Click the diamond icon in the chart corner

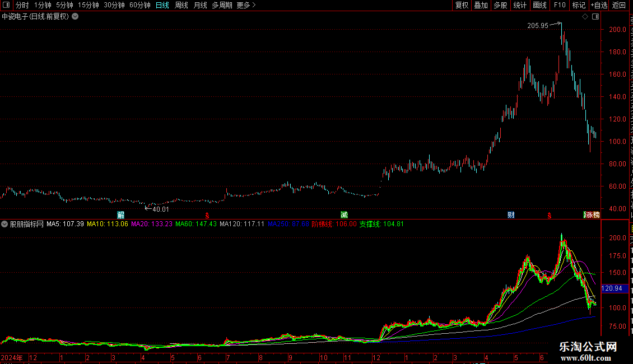click(x=585, y=17)
